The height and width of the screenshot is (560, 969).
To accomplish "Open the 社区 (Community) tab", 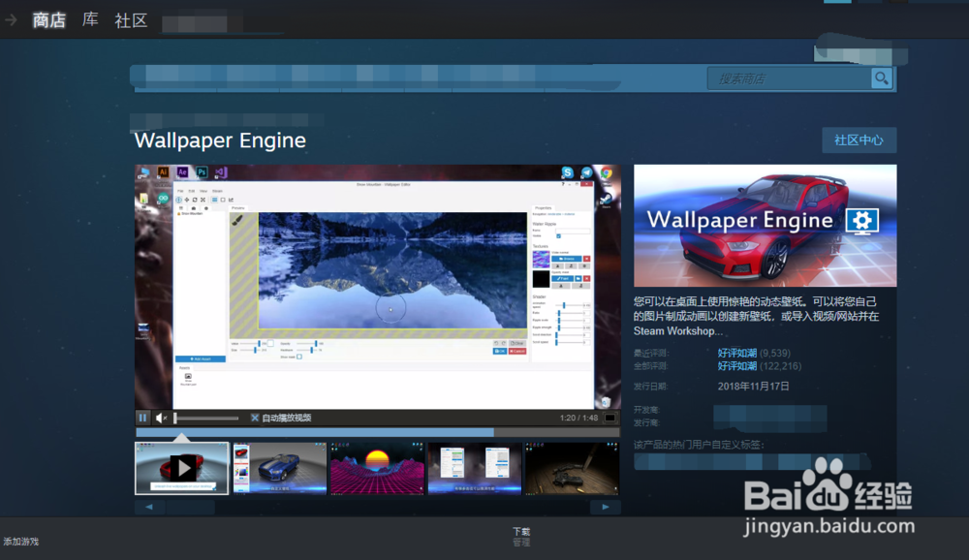I will click(131, 20).
